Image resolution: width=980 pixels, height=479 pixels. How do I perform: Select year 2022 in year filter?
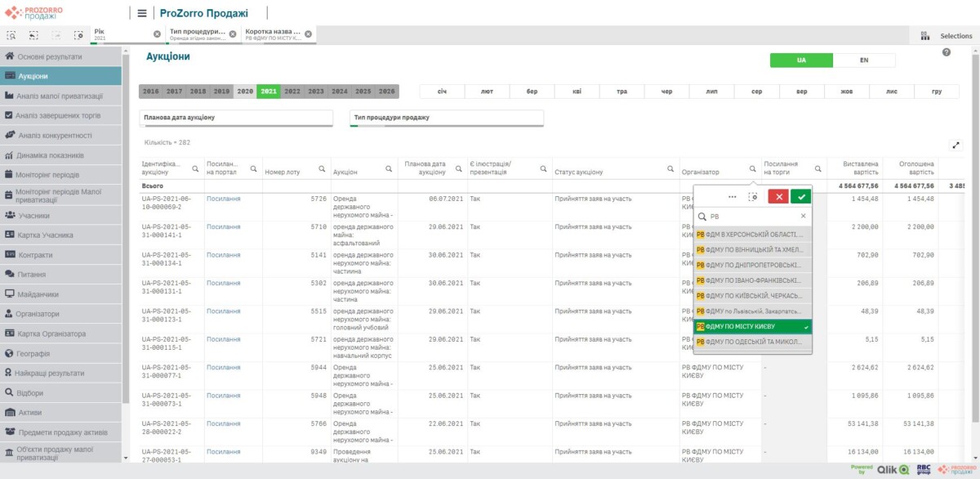click(292, 92)
